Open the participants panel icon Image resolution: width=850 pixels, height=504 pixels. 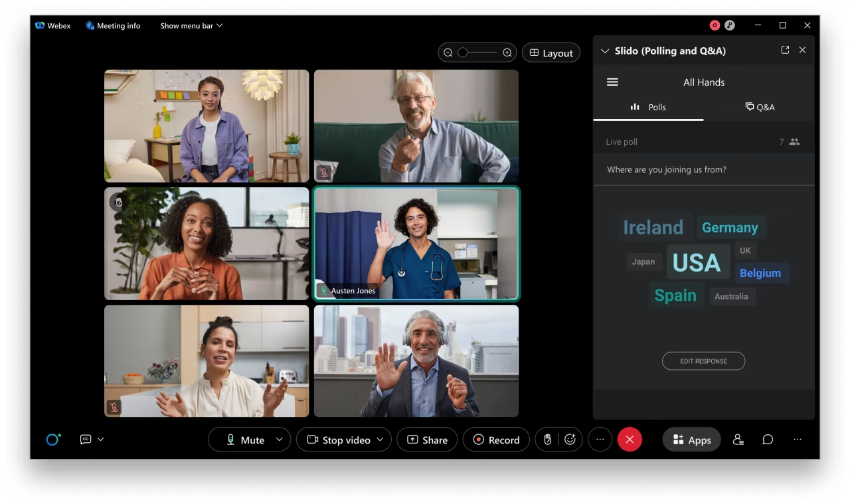[x=738, y=440]
